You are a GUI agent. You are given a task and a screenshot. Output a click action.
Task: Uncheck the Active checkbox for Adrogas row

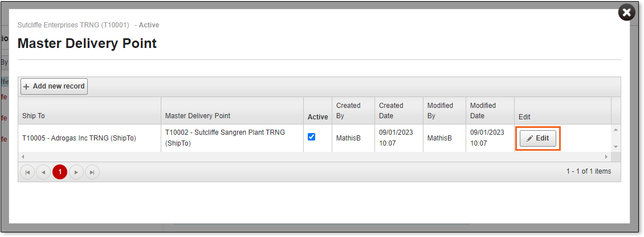coord(311,136)
